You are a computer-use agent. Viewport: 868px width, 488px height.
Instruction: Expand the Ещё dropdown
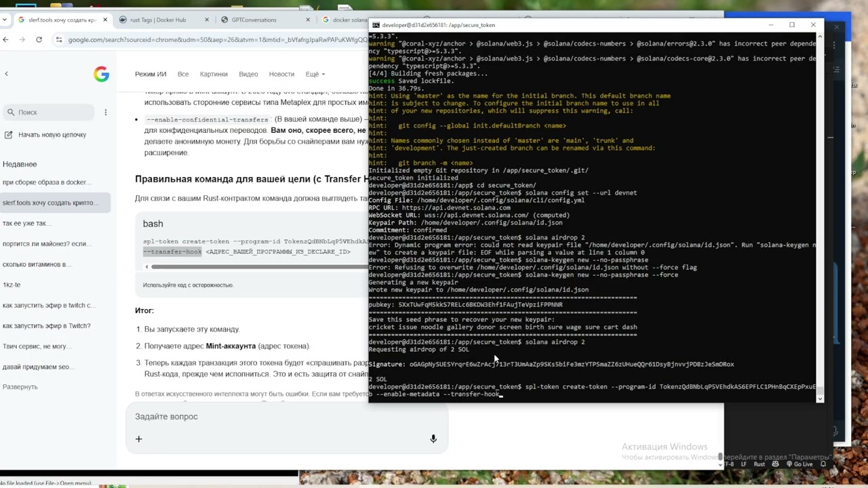click(x=315, y=75)
